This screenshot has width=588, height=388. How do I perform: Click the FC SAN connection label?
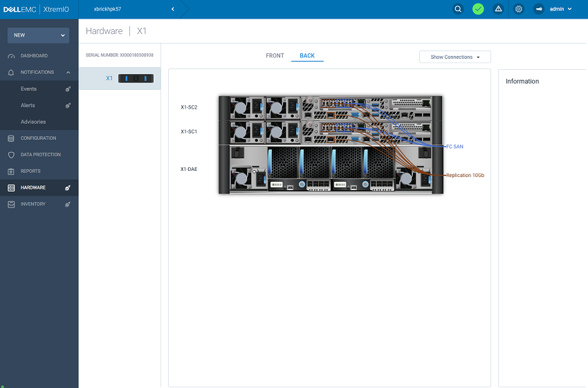[454, 147]
